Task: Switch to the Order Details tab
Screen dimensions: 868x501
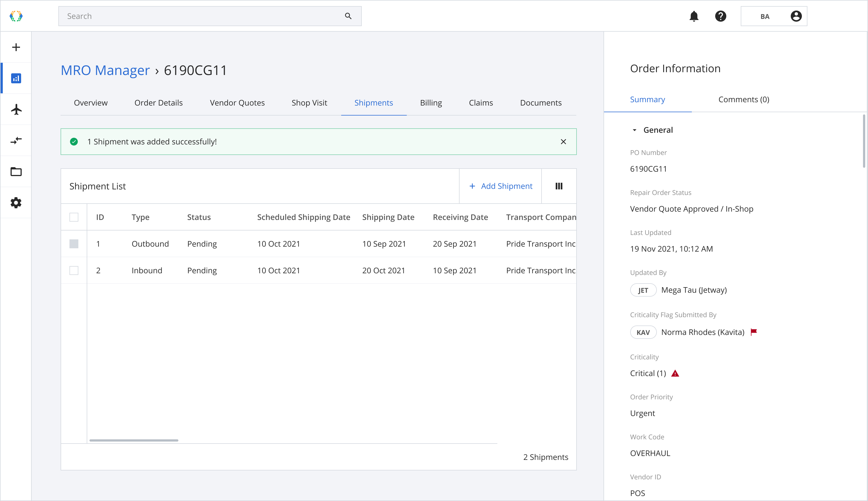Action: click(x=158, y=103)
